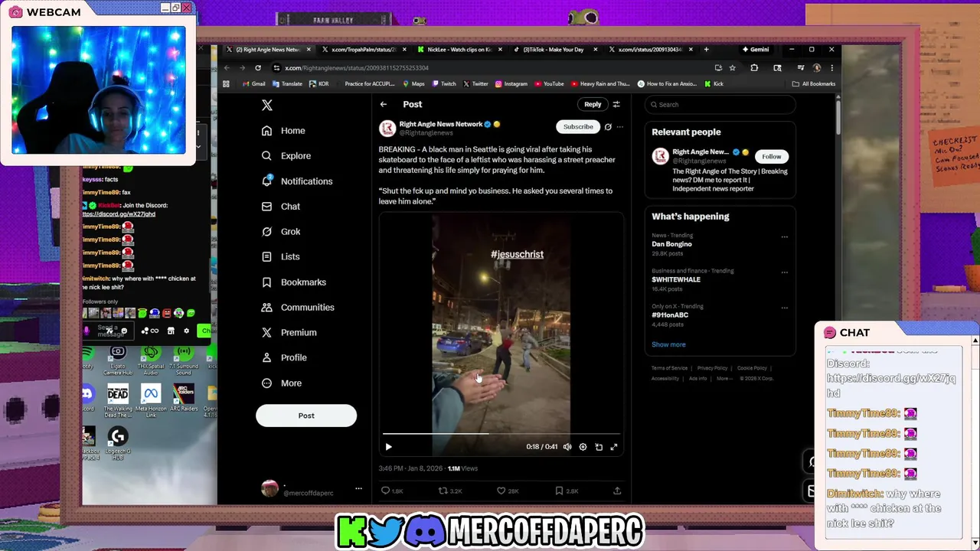The image size is (980, 551).
Task: Expand the More menu in X sidebar
Action: click(x=282, y=383)
